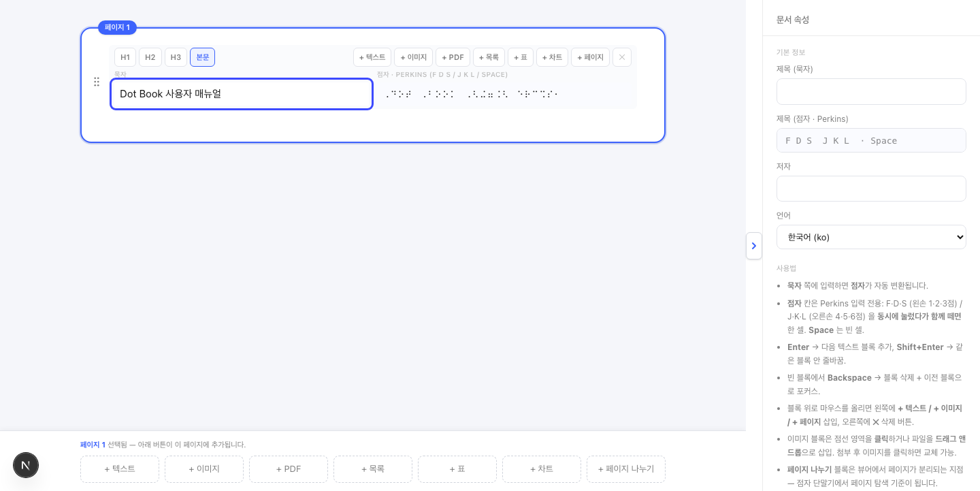Open the Next.js dev tools badge

click(26, 465)
